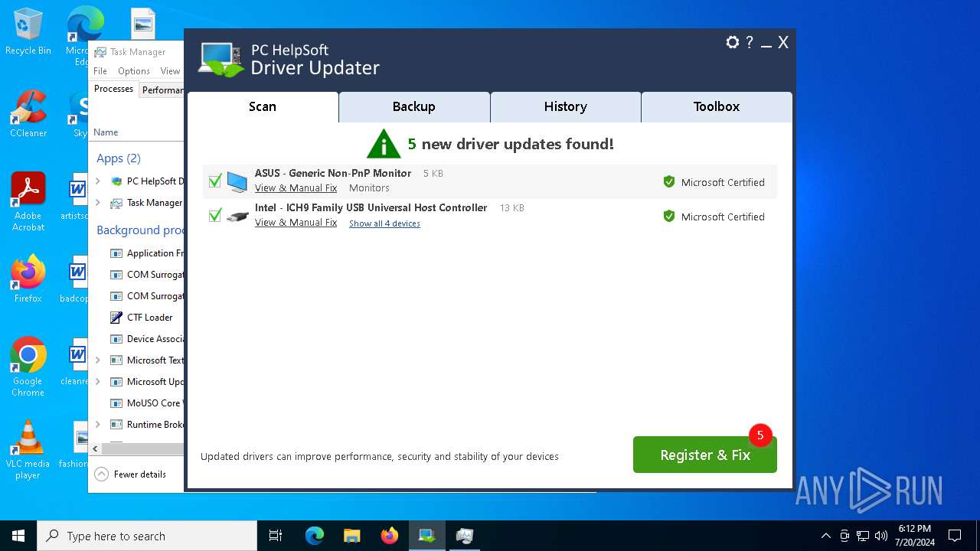
Task: Click the green info triangle icon
Action: pyautogui.click(x=384, y=144)
